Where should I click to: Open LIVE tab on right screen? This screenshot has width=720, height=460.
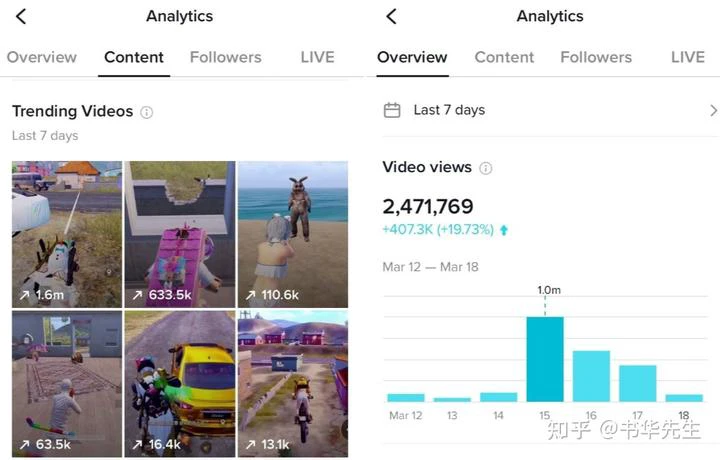tap(688, 57)
